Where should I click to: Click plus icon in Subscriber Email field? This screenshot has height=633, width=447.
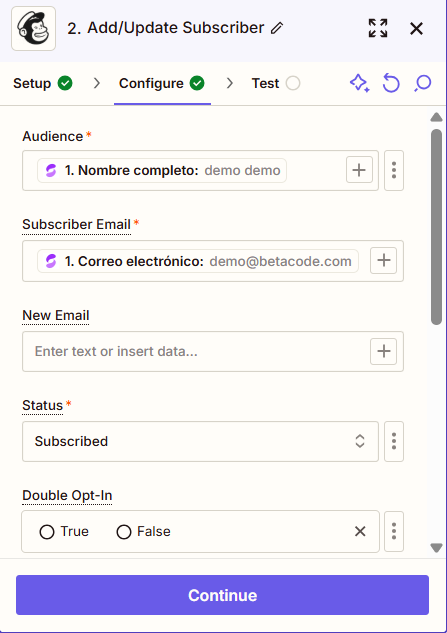384,260
